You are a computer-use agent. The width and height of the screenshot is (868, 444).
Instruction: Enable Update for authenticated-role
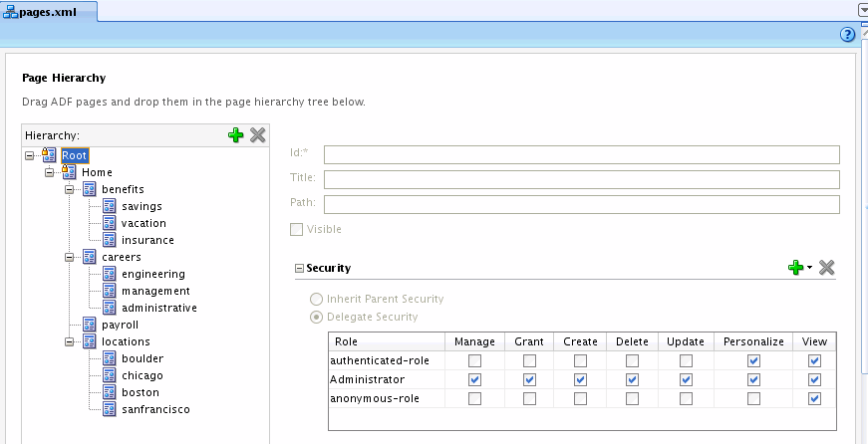(x=686, y=361)
